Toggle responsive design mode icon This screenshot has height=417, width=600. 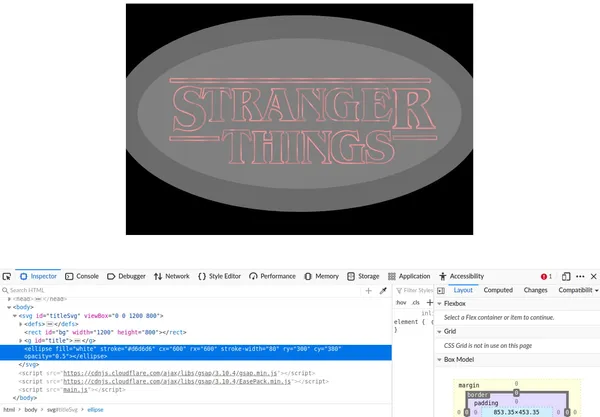pyautogui.click(x=566, y=276)
